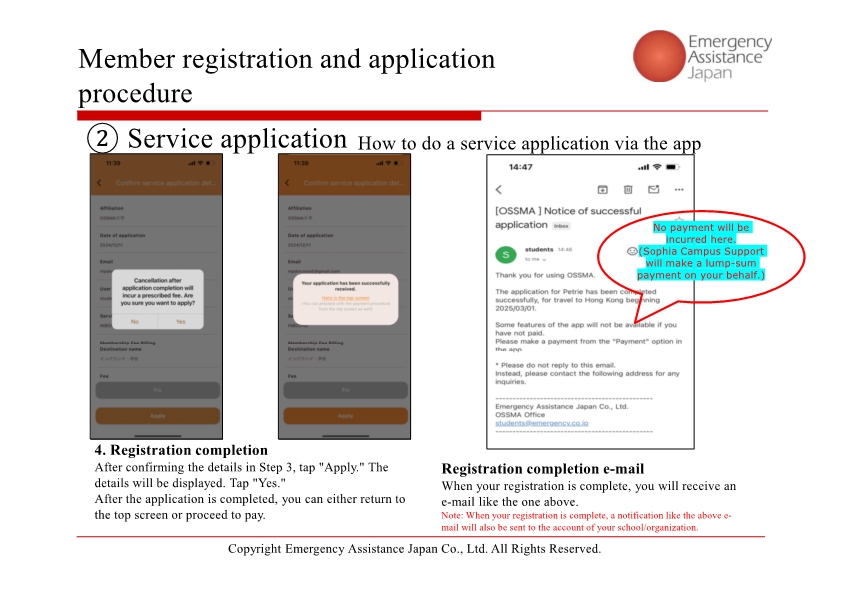842x596 pixels.
Task: Click the "4. Registration completion" heading
Action: click(x=181, y=450)
